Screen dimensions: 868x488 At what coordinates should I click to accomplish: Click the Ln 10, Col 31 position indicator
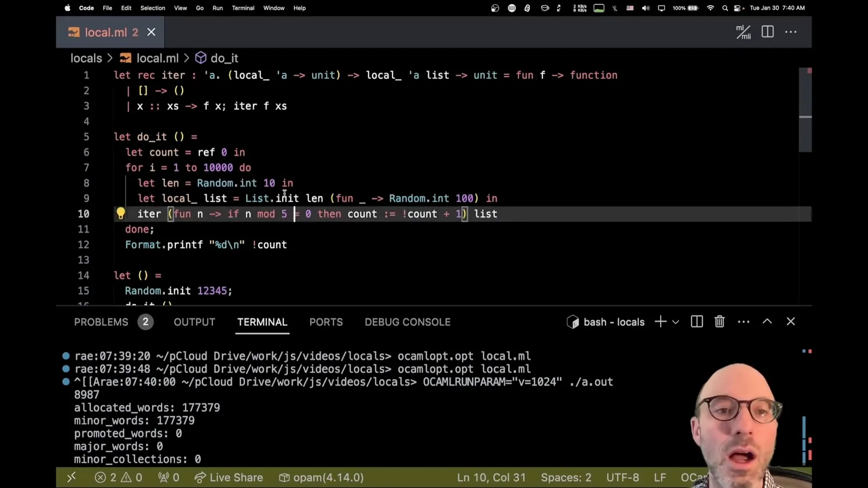click(491, 477)
